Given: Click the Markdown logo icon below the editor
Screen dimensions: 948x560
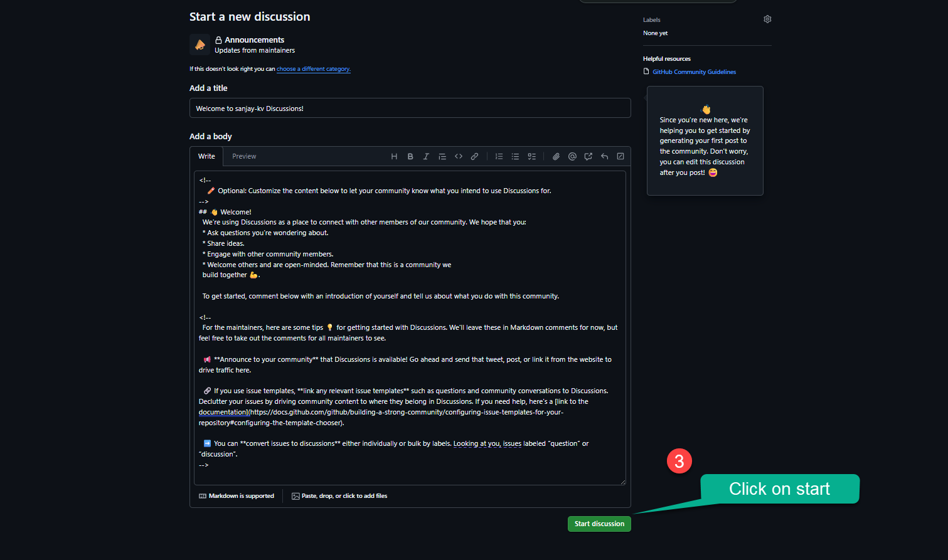Looking at the screenshot, I should click(203, 496).
